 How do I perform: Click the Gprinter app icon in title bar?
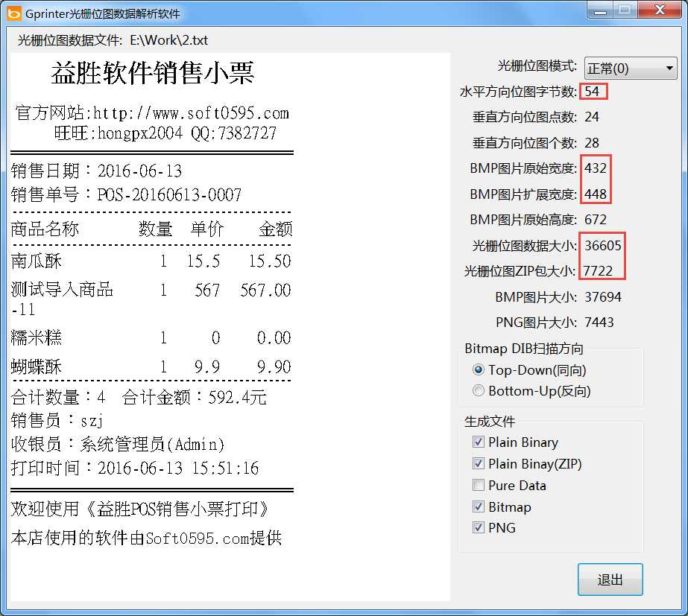click(x=13, y=13)
